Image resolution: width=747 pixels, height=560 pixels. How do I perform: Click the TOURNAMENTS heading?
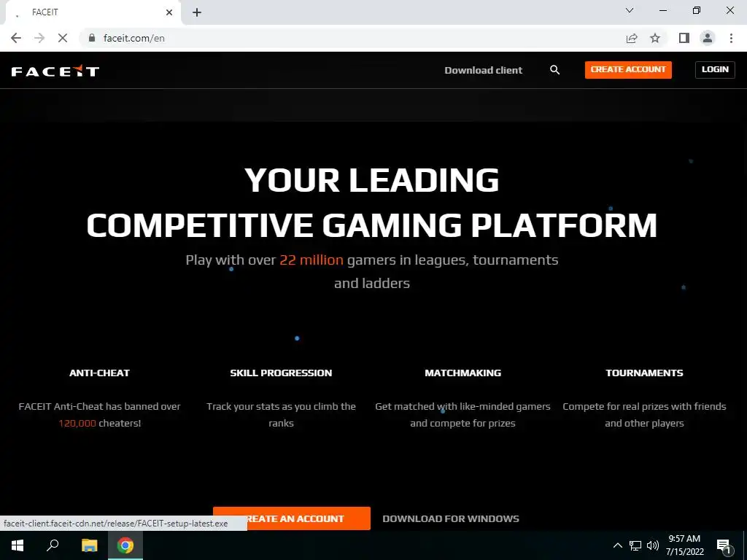coord(644,373)
